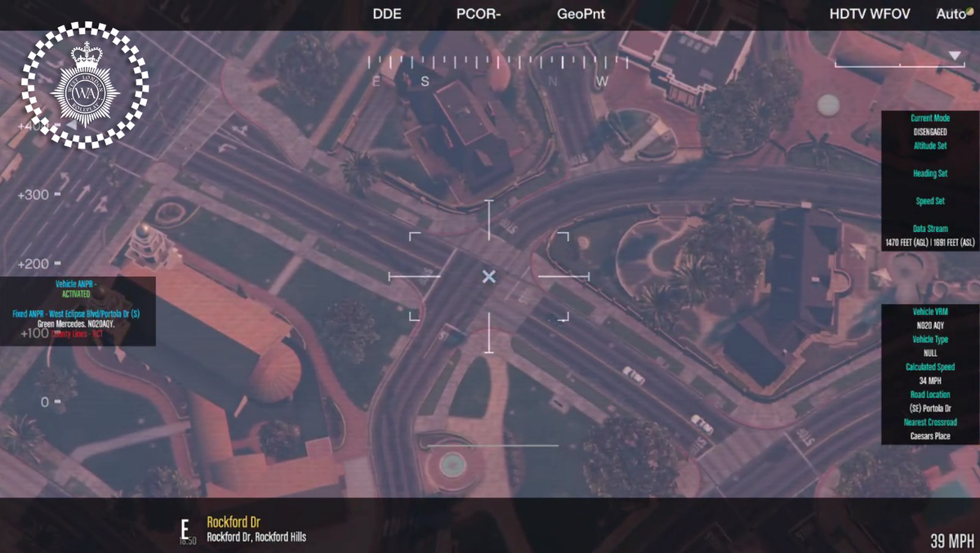Click compass letter N
The height and width of the screenshot is (553, 980).
click(x=553, y=82)
